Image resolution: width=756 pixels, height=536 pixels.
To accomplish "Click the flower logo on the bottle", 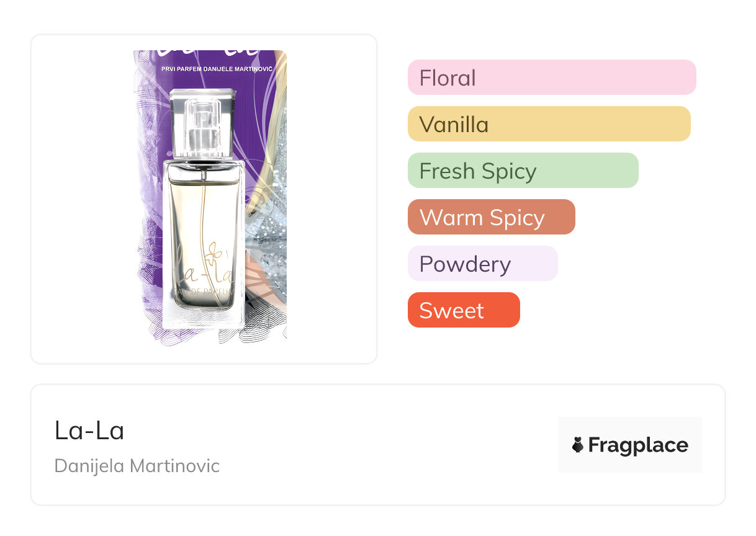I will (x=215, y=252).
